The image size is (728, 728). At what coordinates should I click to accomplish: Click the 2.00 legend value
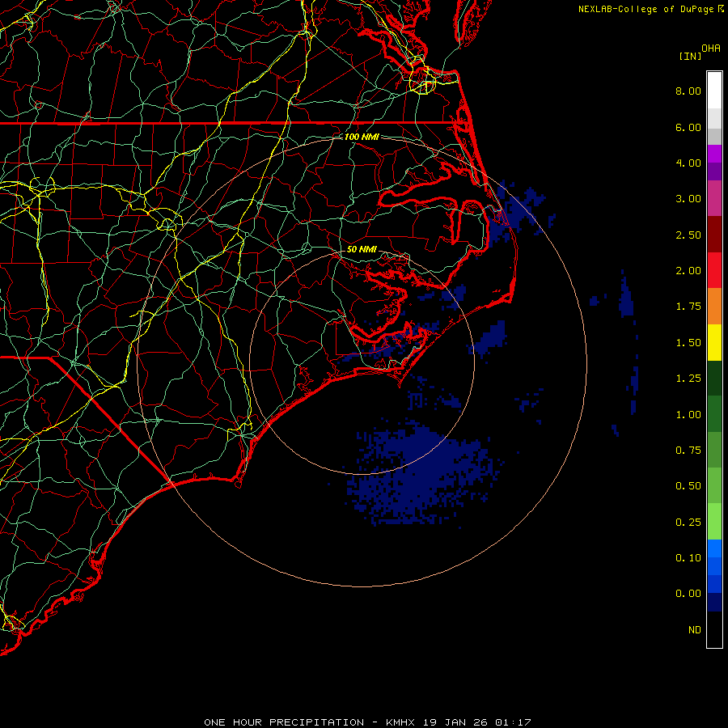click(688, 271)
